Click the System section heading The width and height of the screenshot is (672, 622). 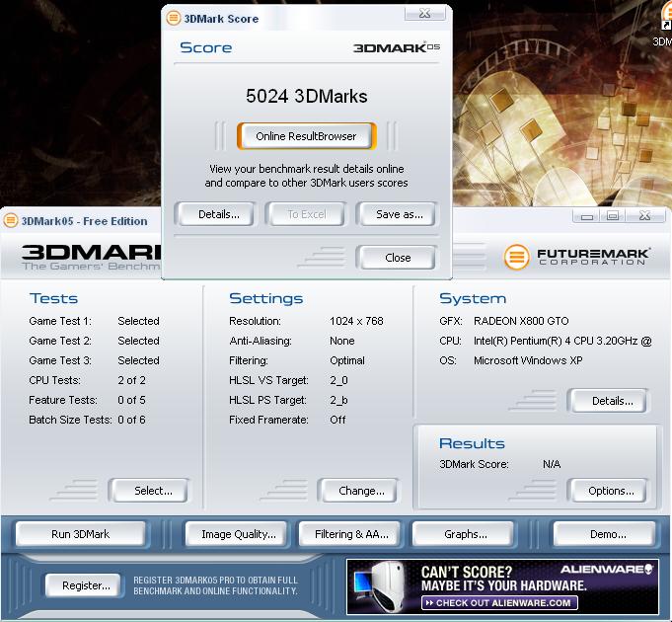[473, 298]
